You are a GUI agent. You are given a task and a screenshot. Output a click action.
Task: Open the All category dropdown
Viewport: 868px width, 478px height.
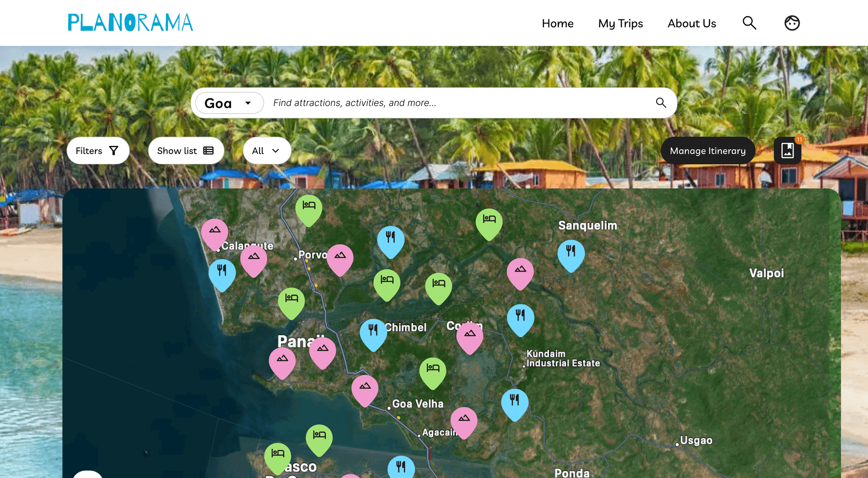pyautogui.click(x=267, y=151)
